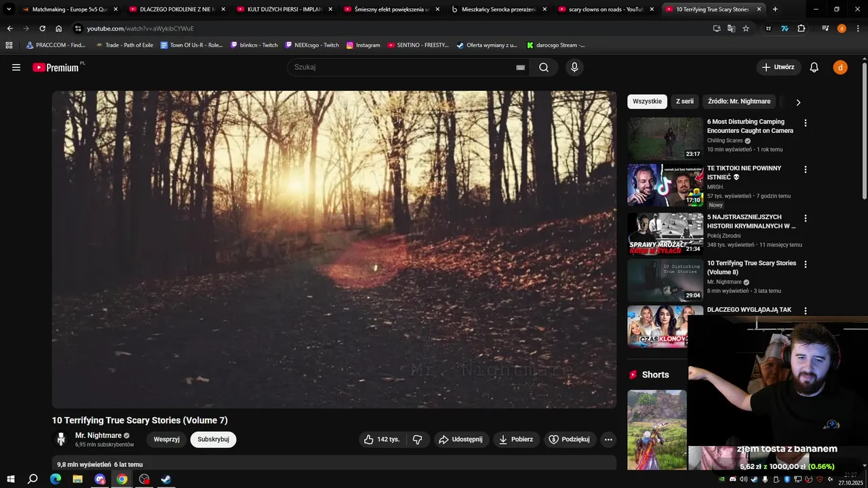Open options for Volume 8 video
This screenshot has width=868, height=488.
806,264
